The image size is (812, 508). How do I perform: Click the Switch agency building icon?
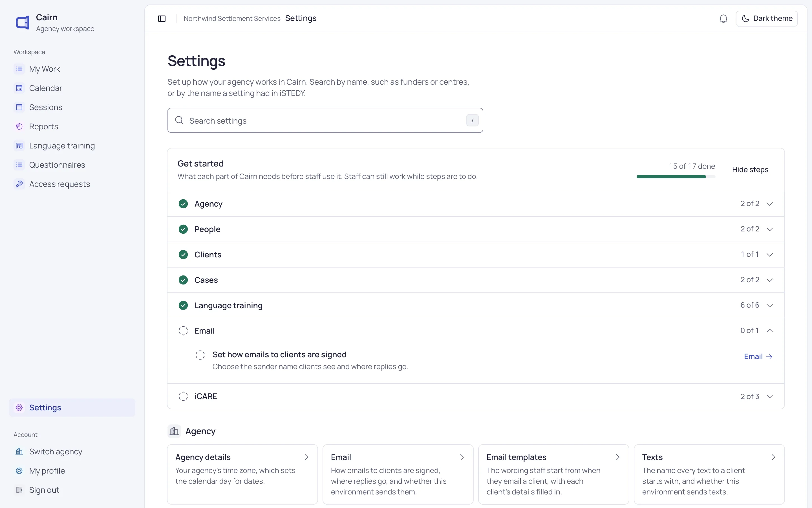(19, 452)
